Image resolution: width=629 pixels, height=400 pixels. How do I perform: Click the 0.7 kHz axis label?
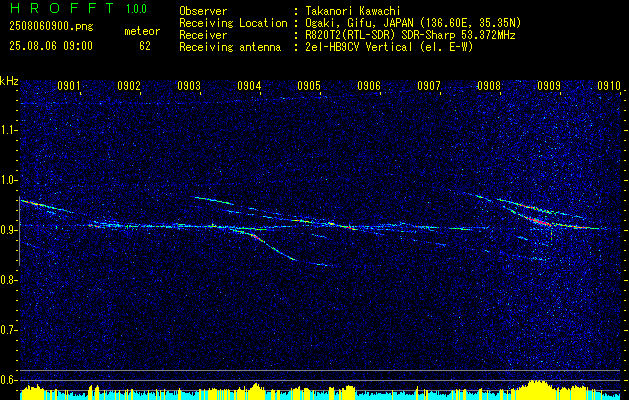pos(7,330)
